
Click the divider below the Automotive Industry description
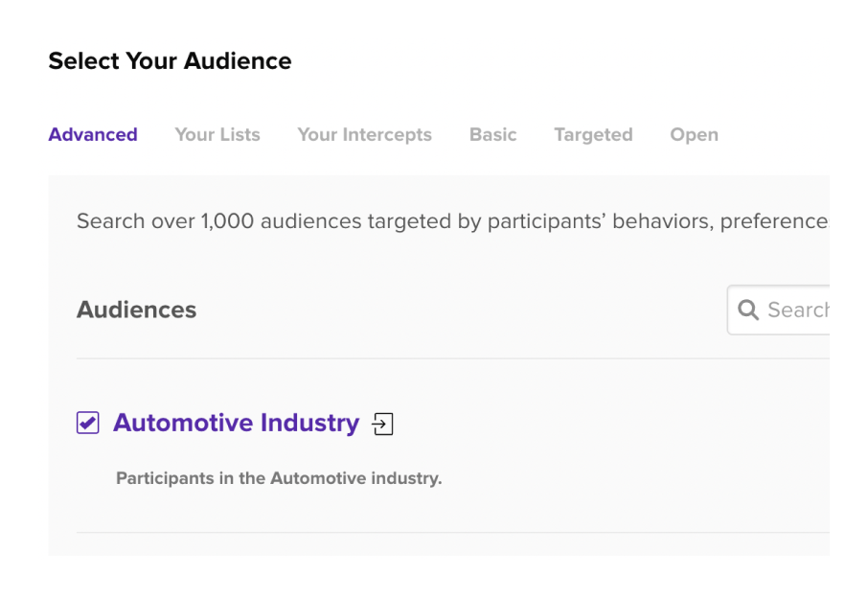(452, 532)
